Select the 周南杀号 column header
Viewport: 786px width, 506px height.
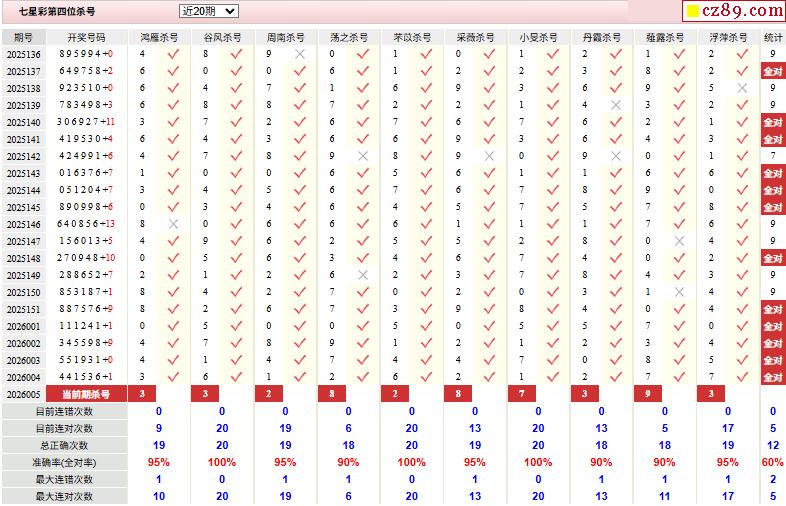click(285, 37)
